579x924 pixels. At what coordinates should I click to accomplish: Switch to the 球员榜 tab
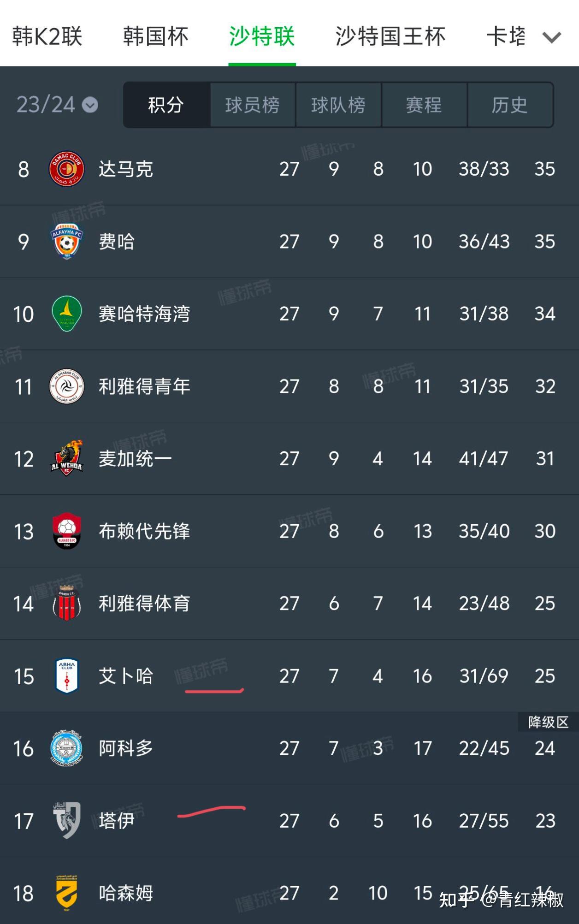[x=253, y=105]
